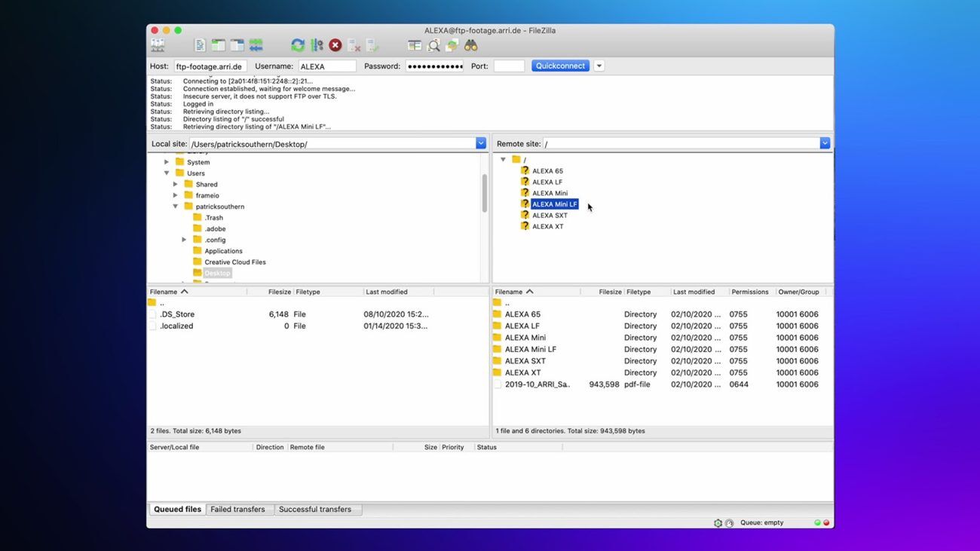Open the Site Manager icon
Image resolution: width=980 pixels, height=551 pixels.
click(158, 46)
